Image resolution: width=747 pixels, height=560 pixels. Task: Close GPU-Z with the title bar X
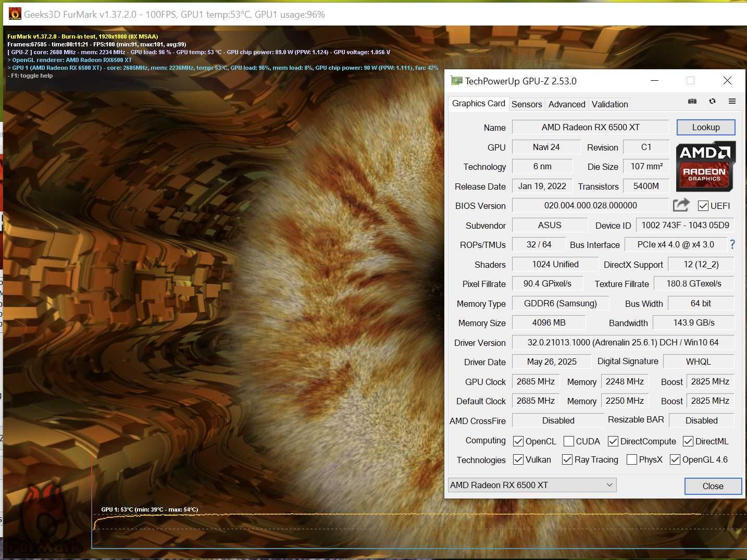coord(727,81)
